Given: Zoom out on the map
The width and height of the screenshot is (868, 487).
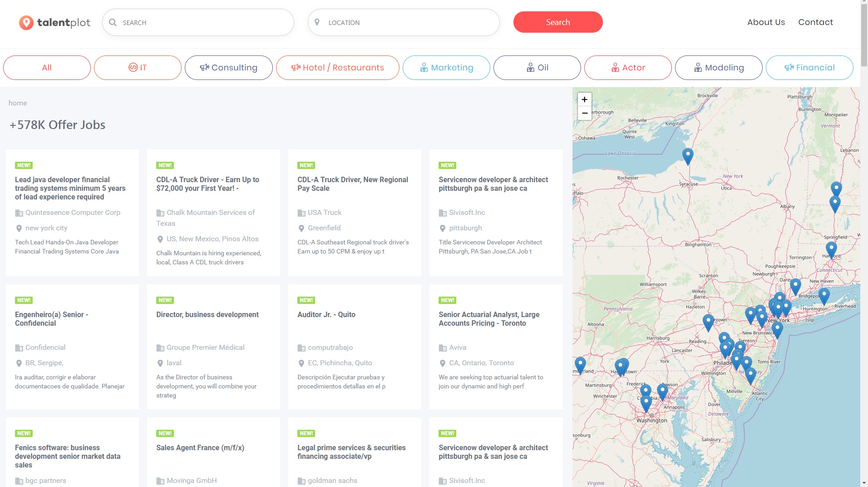Looking at the screenshot, I should (584, 113).
